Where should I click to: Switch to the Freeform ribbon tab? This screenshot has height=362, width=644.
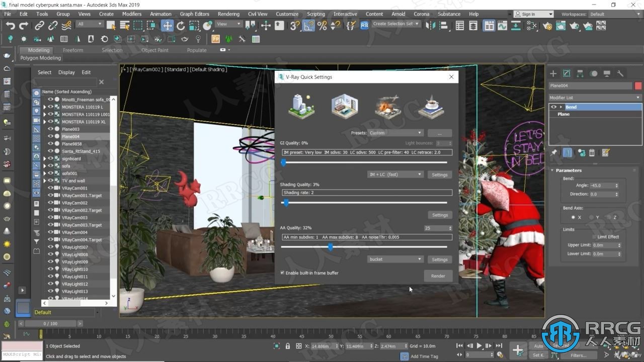click(x=73, y=50)
